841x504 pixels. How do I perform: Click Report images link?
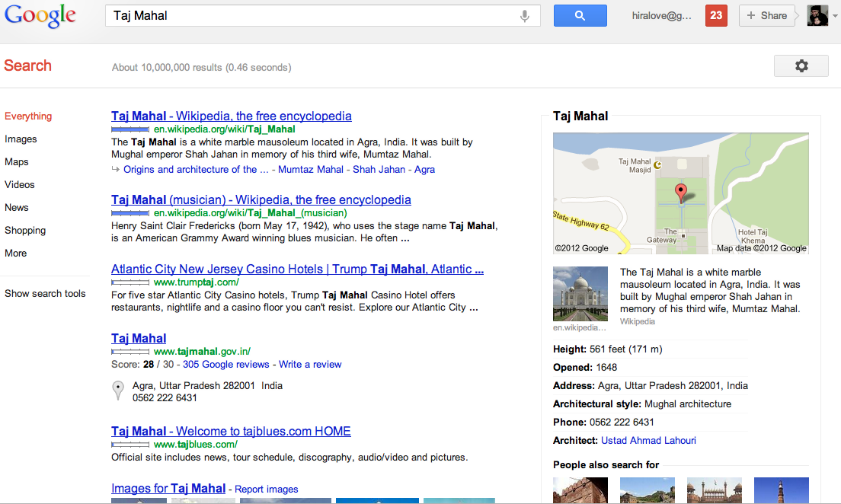266,490
